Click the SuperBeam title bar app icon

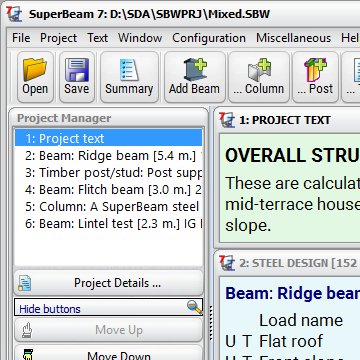pyautogui.click(x=14, y=14)
